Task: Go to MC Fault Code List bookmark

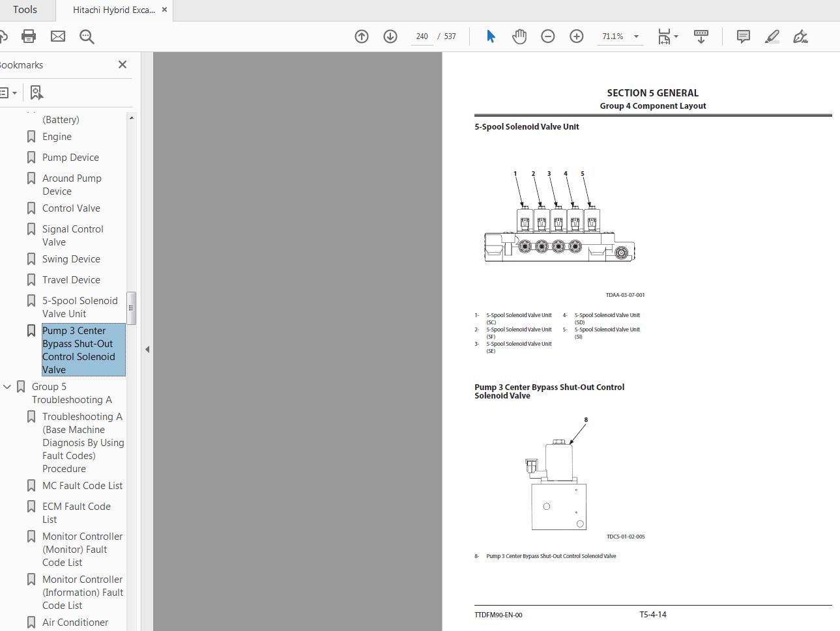Action: (x=82, y=486)
